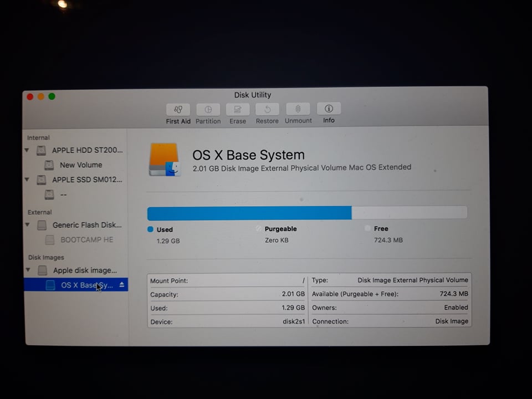Click the Erase label
This screenshot has width=532, height=399.
pos(238,121)
